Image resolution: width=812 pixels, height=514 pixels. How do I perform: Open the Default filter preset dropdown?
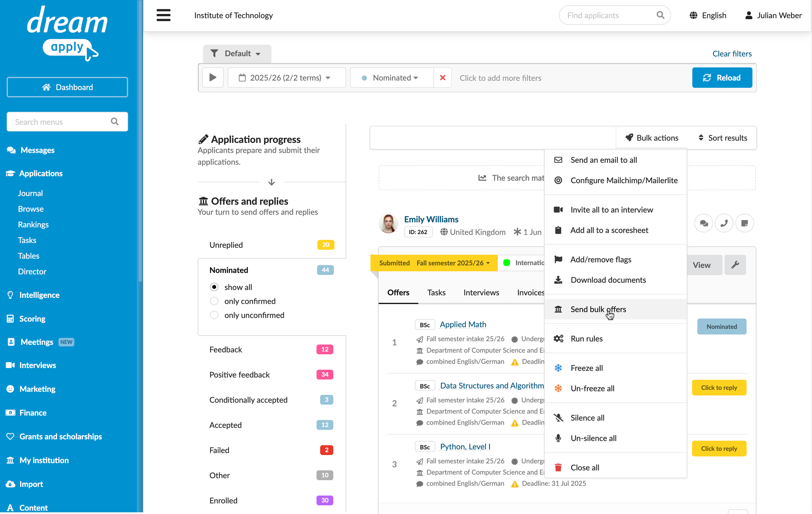click(x=237, y=53)
